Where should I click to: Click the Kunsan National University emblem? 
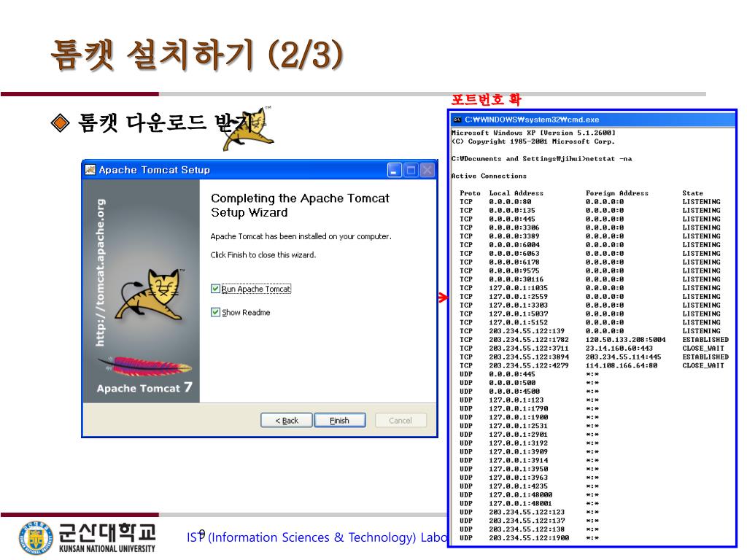tap(36, 538)
